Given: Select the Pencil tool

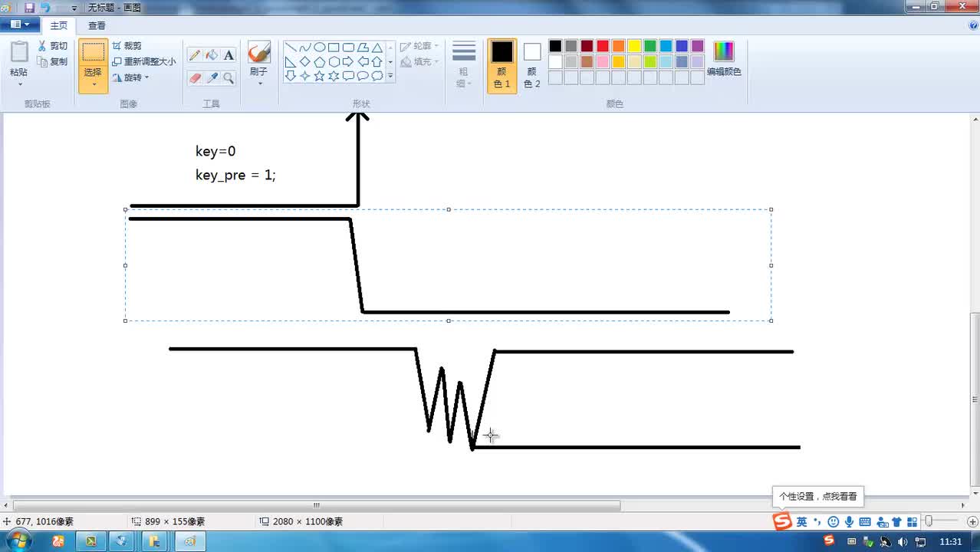Looking at the screenshot, I should point(195,55).
